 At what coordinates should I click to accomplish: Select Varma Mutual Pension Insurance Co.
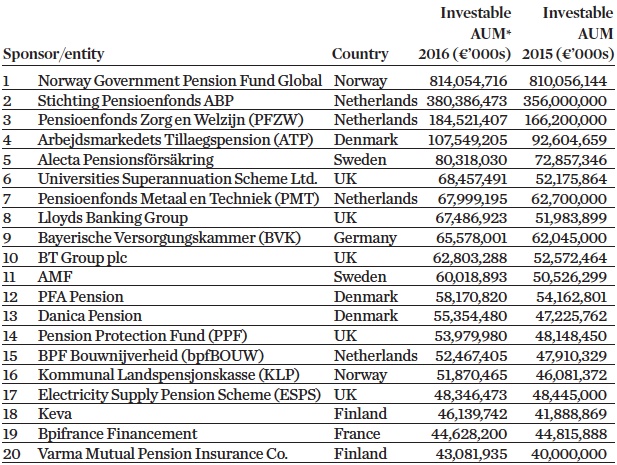point(163,454)
